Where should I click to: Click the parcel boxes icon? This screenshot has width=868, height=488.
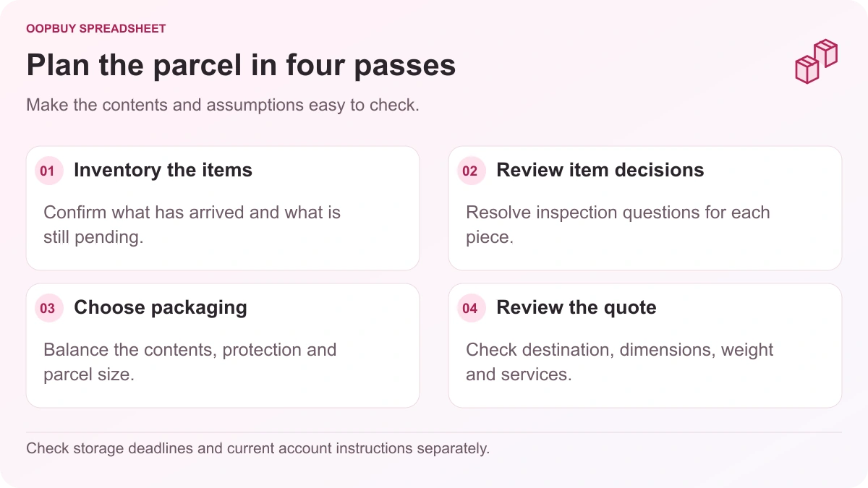click(816, 62)
